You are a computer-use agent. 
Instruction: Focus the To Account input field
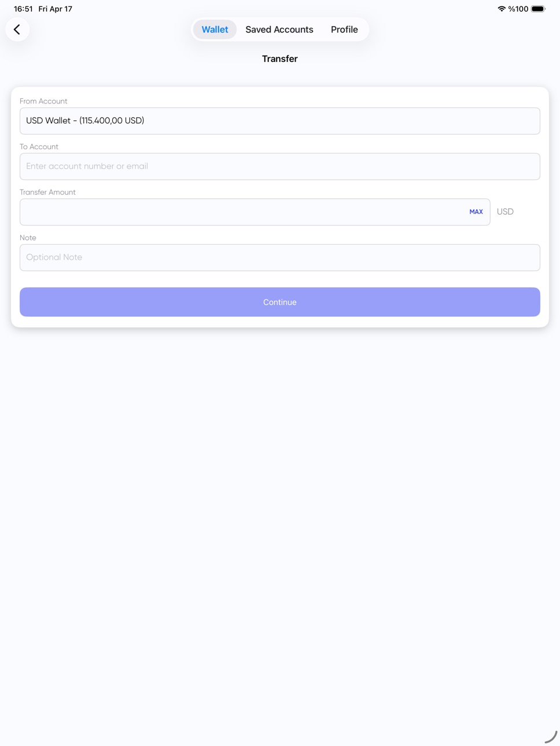(280, 167)
